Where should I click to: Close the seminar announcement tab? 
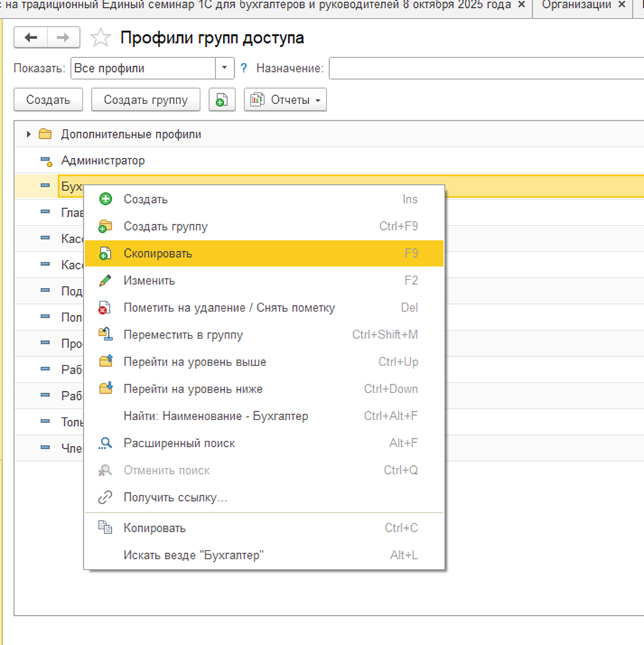point(522,5)
